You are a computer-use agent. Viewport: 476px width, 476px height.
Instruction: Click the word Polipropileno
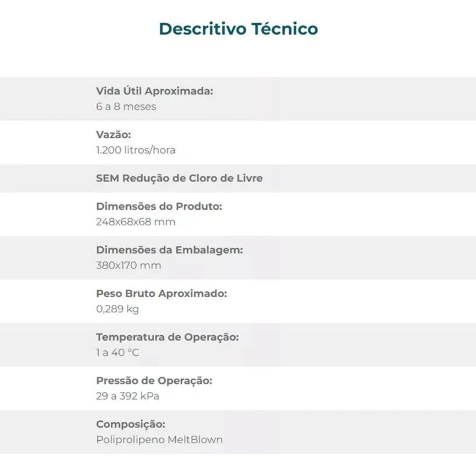pos(130,440)
